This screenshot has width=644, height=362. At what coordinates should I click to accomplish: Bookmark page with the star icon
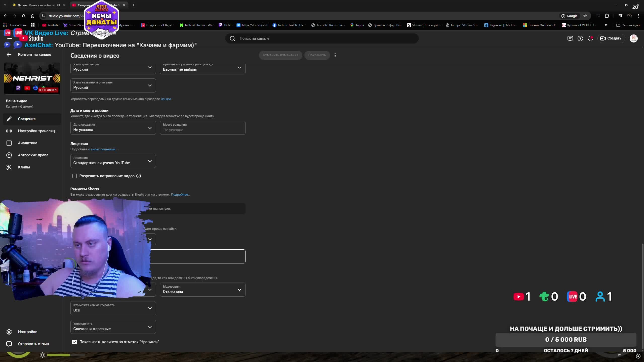click(x=585, y=16)
